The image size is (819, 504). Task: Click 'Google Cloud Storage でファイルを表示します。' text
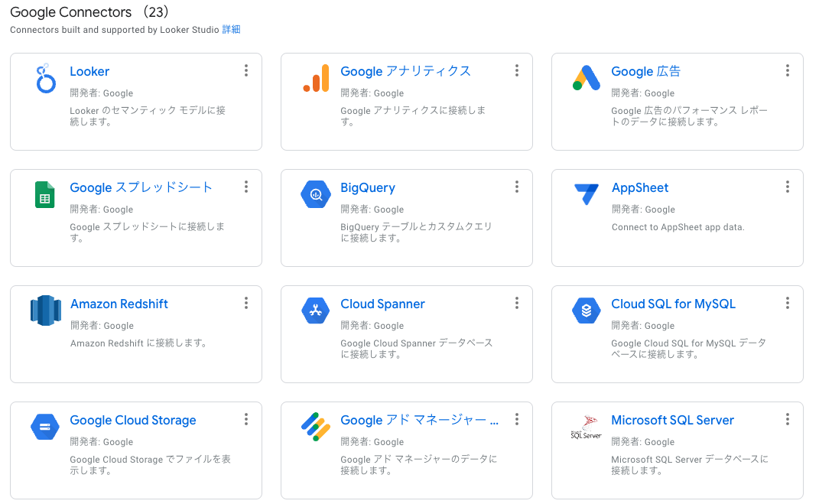tap(151, 465)
